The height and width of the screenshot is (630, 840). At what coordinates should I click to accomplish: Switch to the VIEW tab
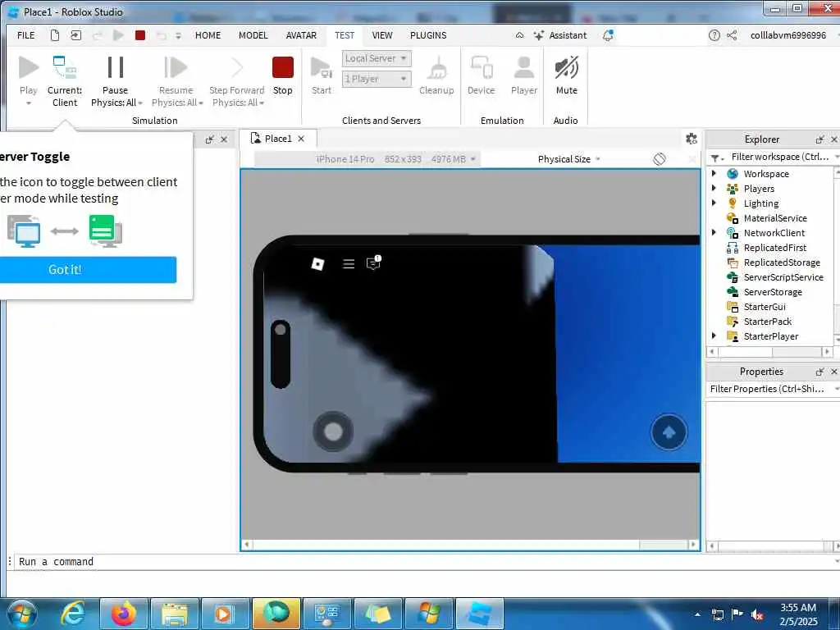click(382, 35)
